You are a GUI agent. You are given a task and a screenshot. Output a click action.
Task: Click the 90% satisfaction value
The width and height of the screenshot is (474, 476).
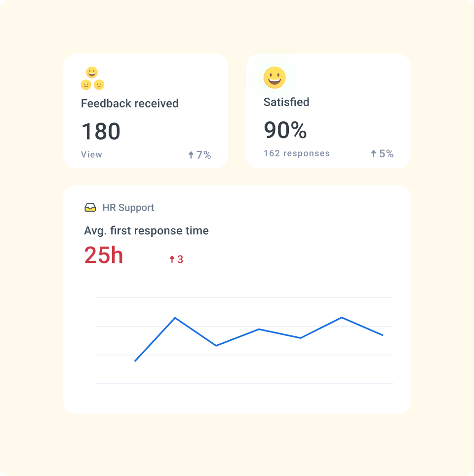pyautogui.click(x=286, y=131)
